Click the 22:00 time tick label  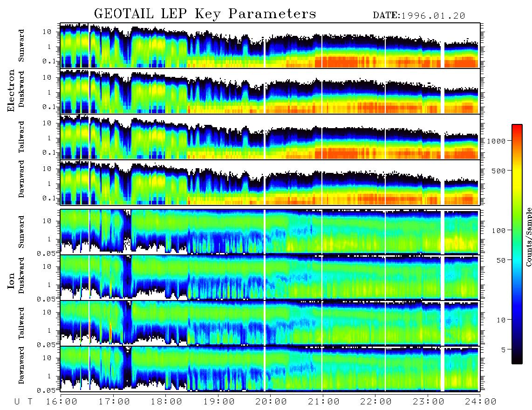[x=376, y=402]
